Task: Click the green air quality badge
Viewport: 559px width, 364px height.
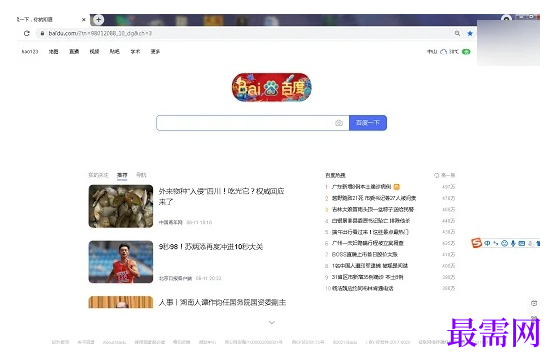Action: point(466,52)
